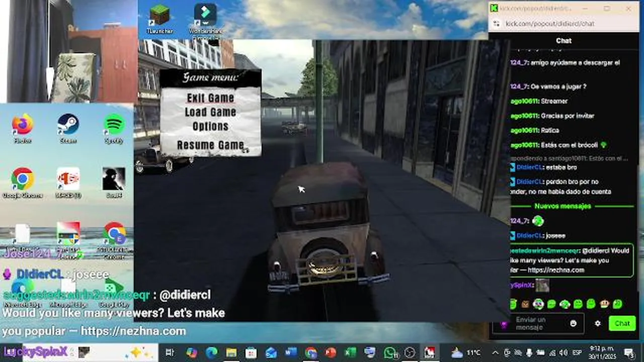Image resolution: width=644 pixels, height=362 pixels.
Task: Expand hidden system tray icons
Action: pos(495,352)
